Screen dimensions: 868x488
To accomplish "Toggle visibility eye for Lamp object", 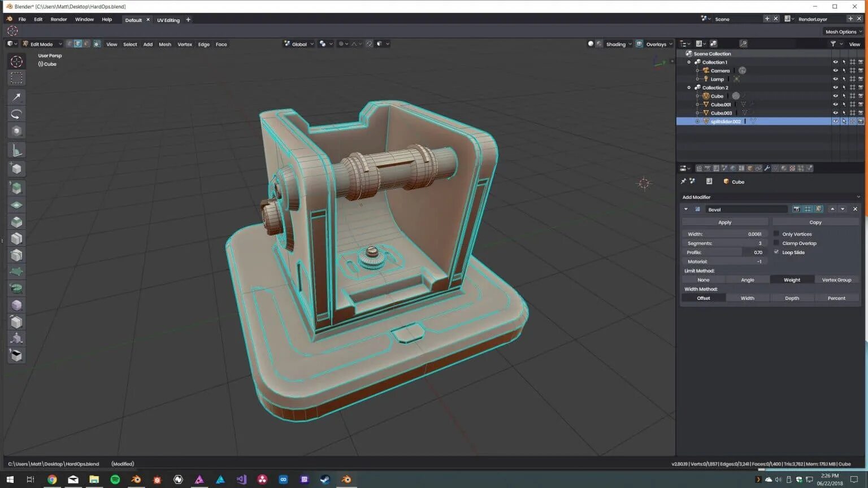I will 835,79.
